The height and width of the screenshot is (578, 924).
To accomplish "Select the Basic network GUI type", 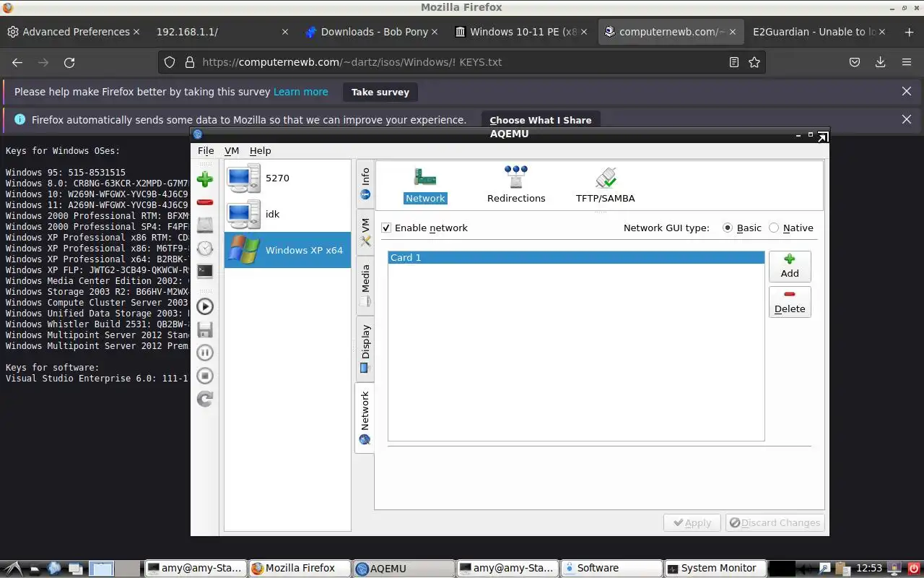I will (727, 228).
